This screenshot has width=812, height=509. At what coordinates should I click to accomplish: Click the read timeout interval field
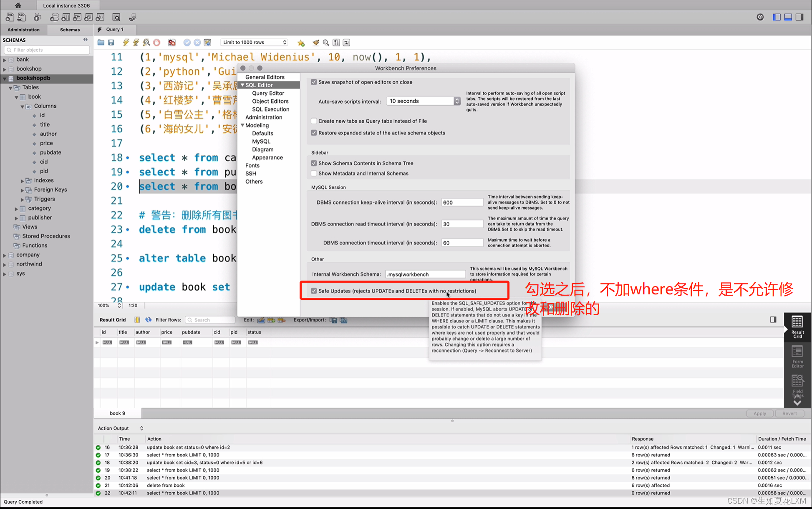[x=462, y=224]
